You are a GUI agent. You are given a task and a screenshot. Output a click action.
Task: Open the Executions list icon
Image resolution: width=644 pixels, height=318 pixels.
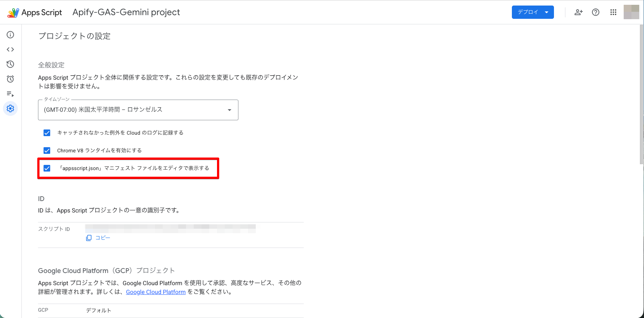pyautogui.click(x=10, y=94)
